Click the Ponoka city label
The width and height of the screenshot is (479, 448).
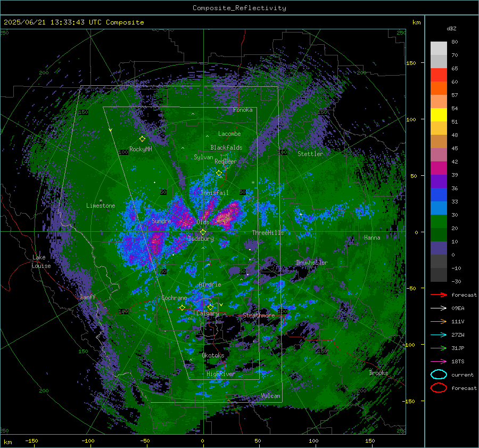click(x=243, y=110)
